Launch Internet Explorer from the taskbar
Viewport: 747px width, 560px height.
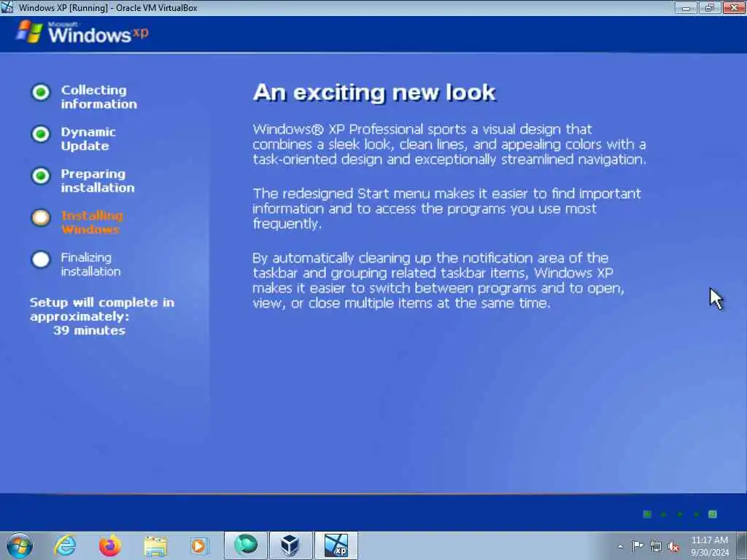pos(65,545)
